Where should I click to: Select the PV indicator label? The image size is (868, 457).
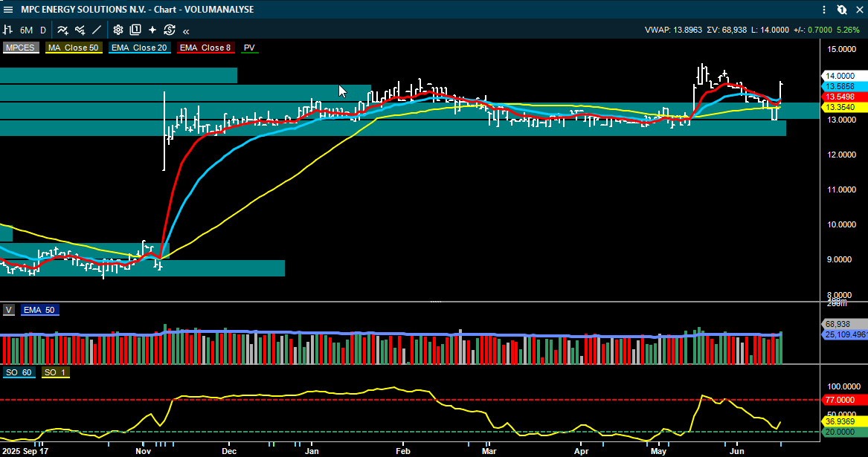[x=249, y=48]
